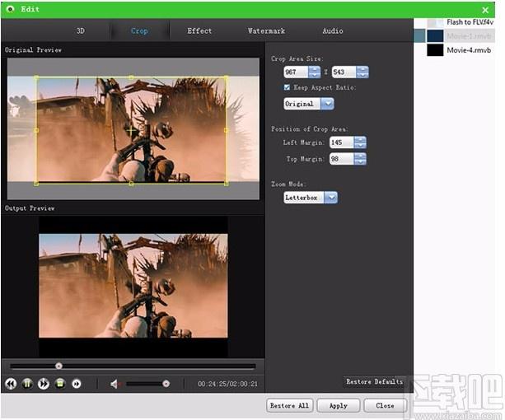Click the top-left crop handle
505x420 pixels.
pyautogui.click(x=36, y=77)
